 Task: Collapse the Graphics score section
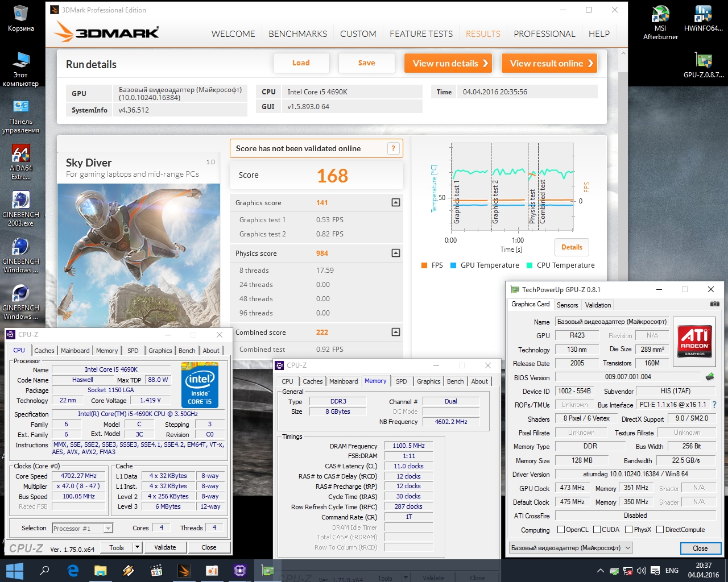coord(396,202)
